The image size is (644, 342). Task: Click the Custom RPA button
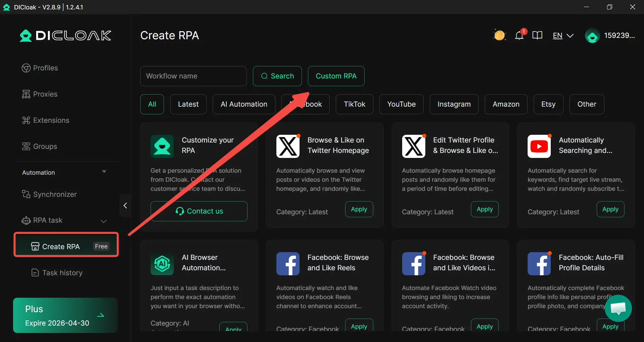[336, 76]
